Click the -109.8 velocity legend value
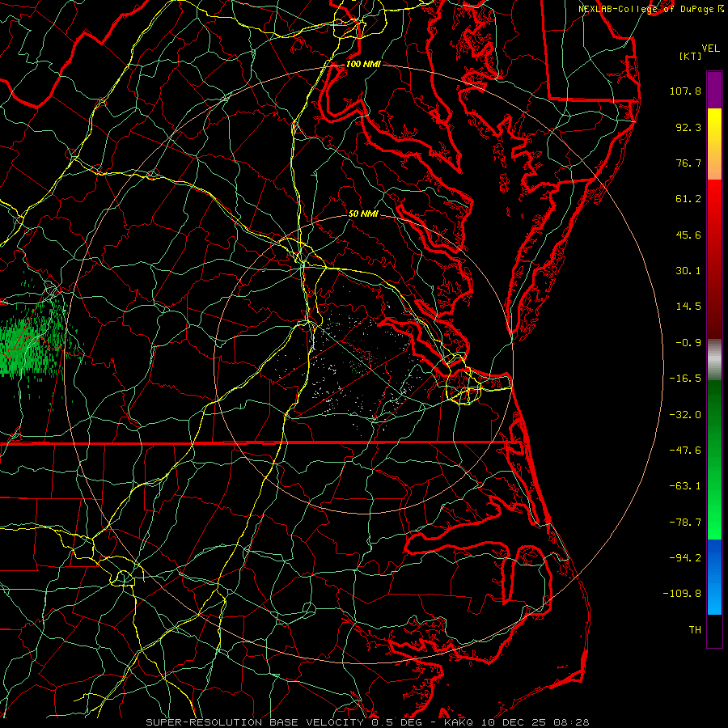 point(683,594)
